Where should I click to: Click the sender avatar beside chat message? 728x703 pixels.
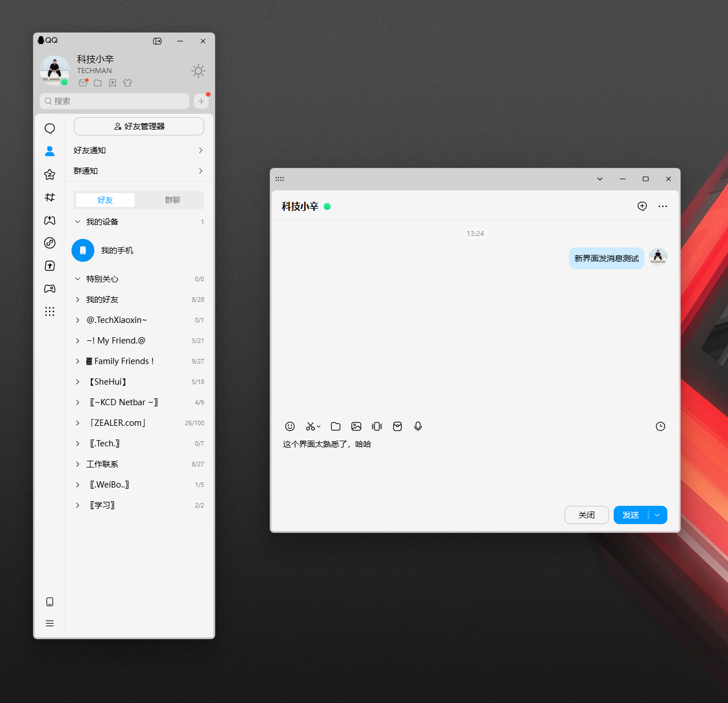point(658,257)
